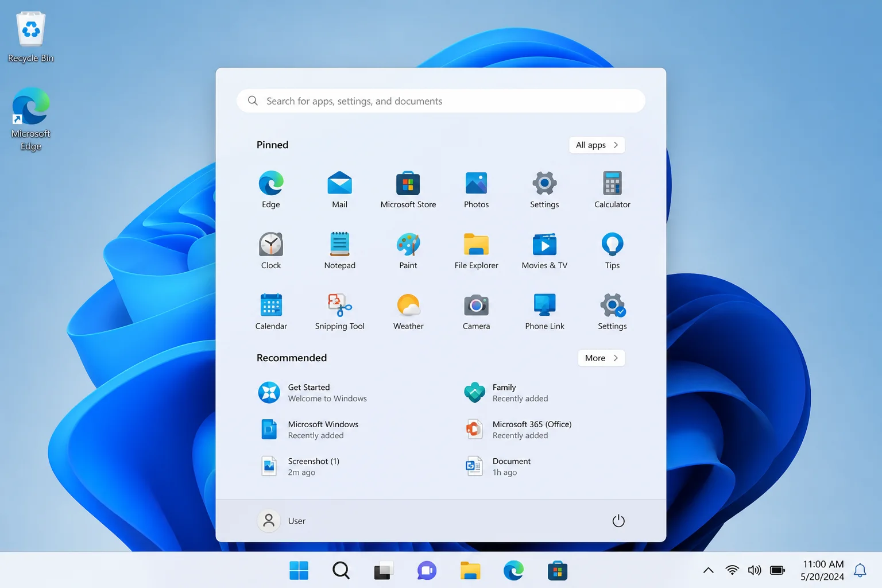The image size is (882, 588).
Task: Open Task View on the taskbar
Action: [x=384, y=570]
